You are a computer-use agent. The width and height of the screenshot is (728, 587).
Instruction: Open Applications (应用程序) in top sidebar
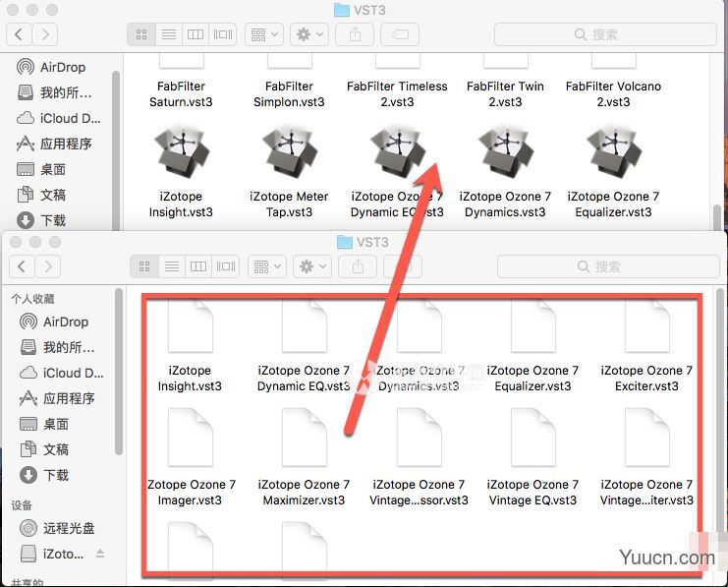54,145
